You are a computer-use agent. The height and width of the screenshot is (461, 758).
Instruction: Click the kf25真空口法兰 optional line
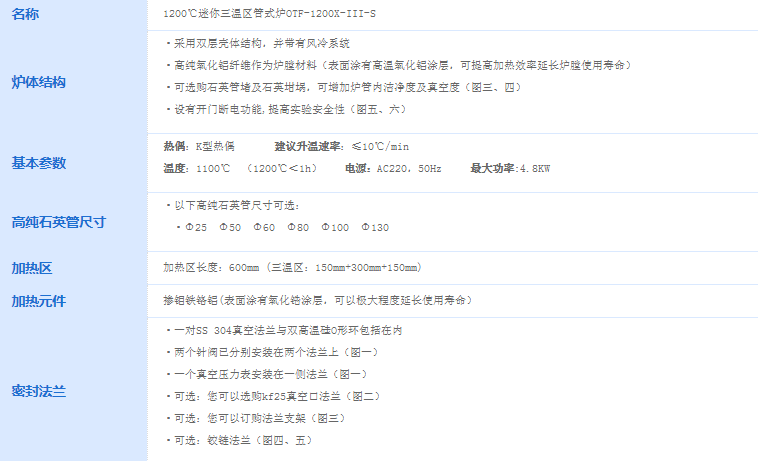(x=277, y=397)
